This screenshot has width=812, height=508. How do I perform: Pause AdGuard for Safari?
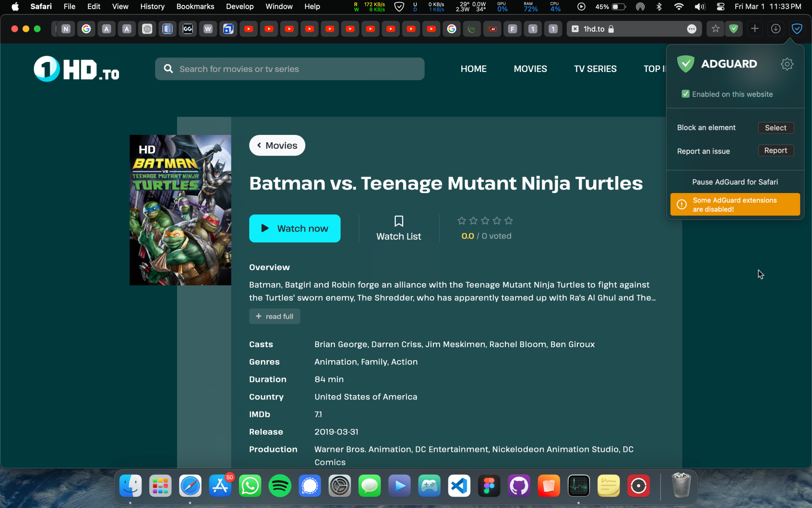point(735,182)
